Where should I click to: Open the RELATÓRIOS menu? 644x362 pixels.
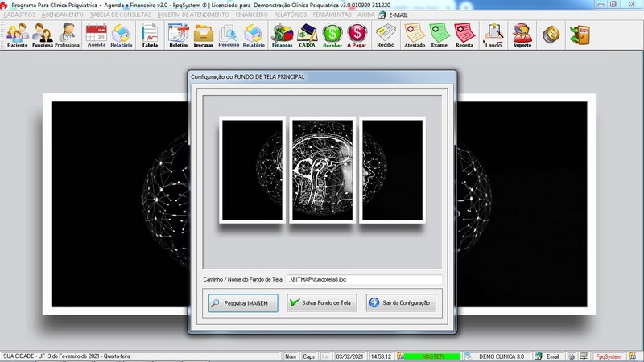click(x=291, y=14)
